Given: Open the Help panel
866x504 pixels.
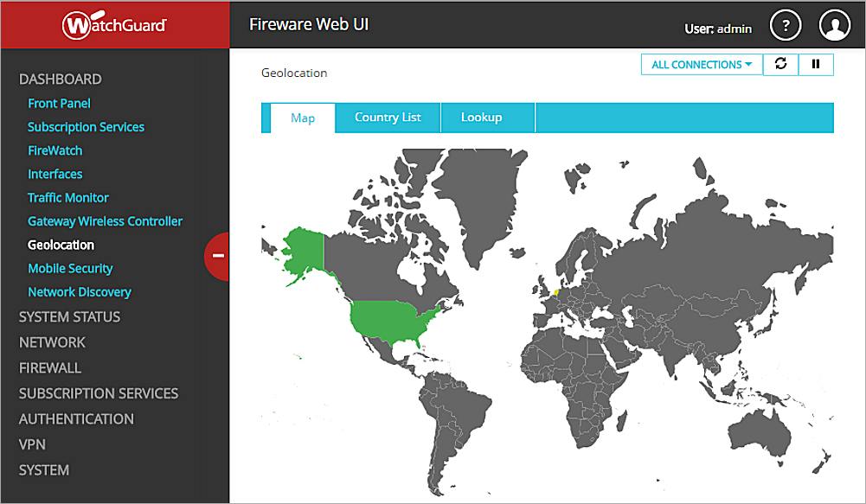Looking at the screenshot, I should [786, 25].
